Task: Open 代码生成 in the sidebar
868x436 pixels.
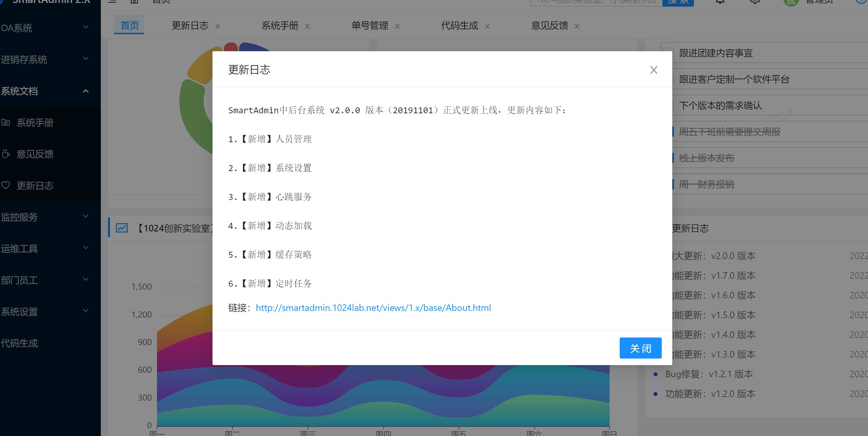Action: coord(19,343)
